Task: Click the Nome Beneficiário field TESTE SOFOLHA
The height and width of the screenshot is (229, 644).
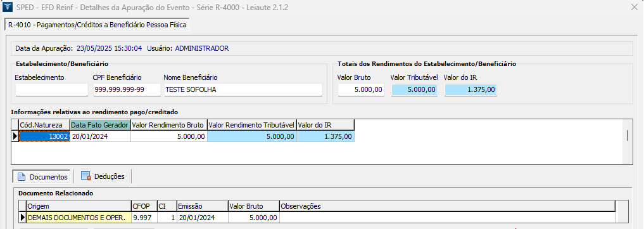Action: tap(243, 89)
